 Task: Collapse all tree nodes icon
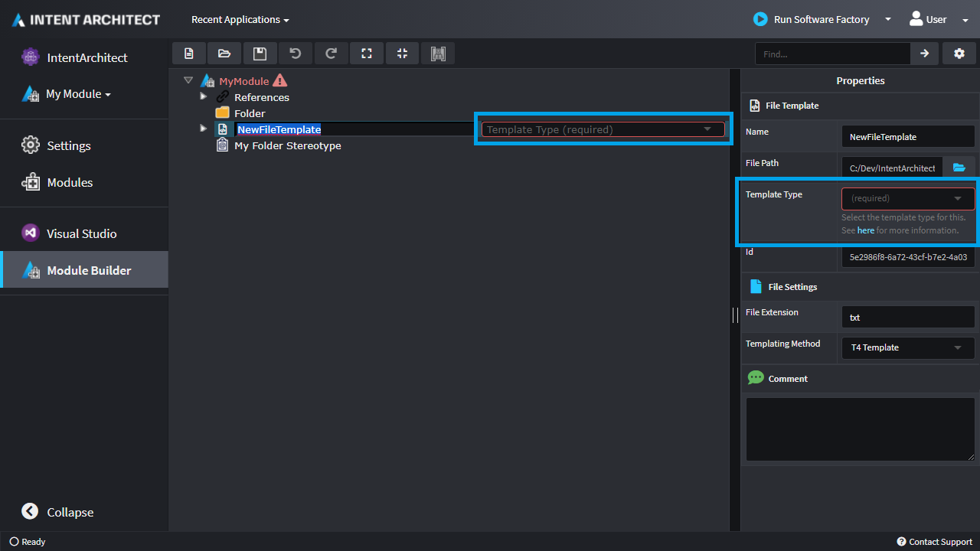pyautogui.click(x=402, y=54)
